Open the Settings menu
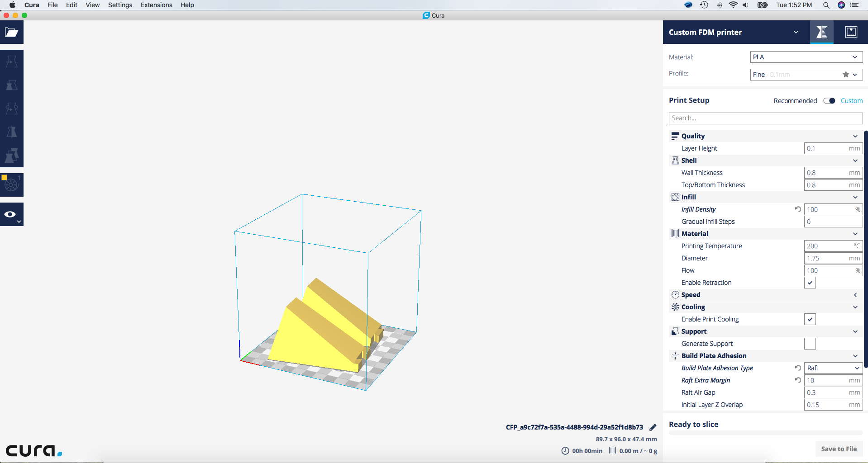This screenshot has width=868, height=463. point(120,5)
